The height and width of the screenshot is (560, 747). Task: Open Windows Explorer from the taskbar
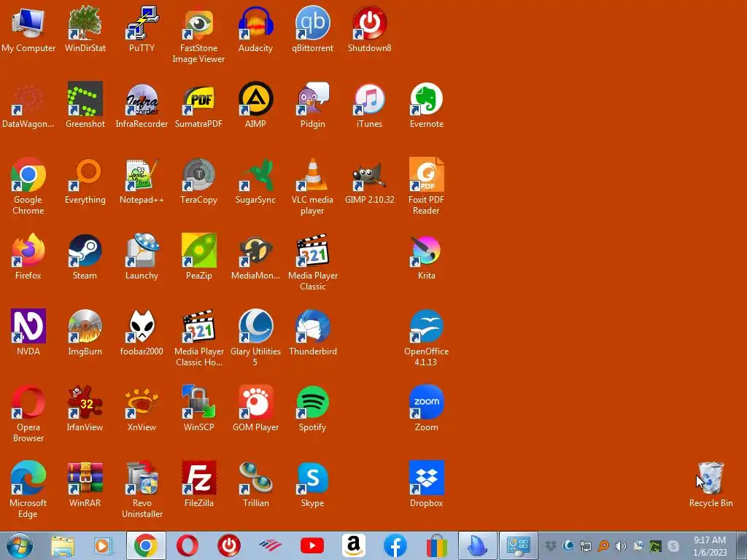pos(63,545)
